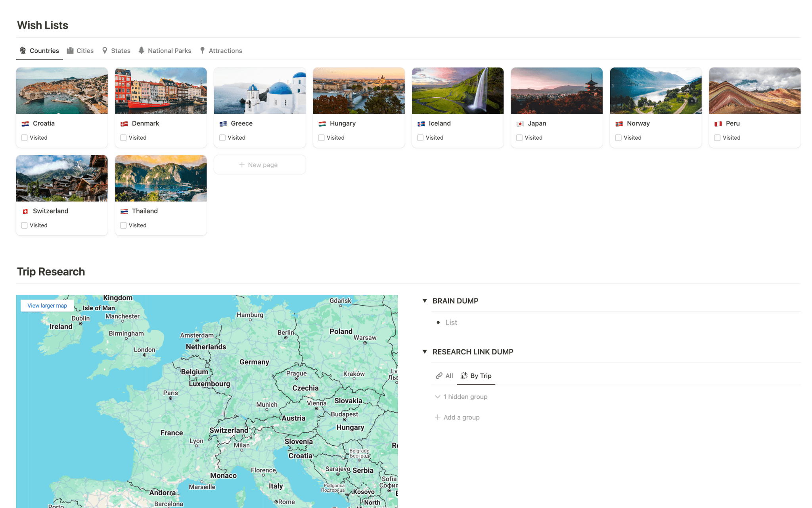Click the Switzerland flag icon
This screenshot has height=508, width=812.
[25, 212]
